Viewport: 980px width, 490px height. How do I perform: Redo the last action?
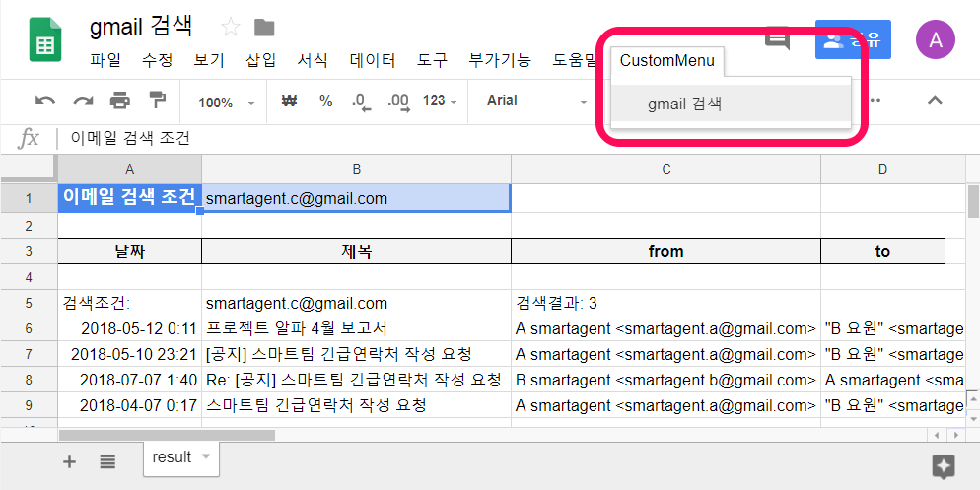coord(83,101)
